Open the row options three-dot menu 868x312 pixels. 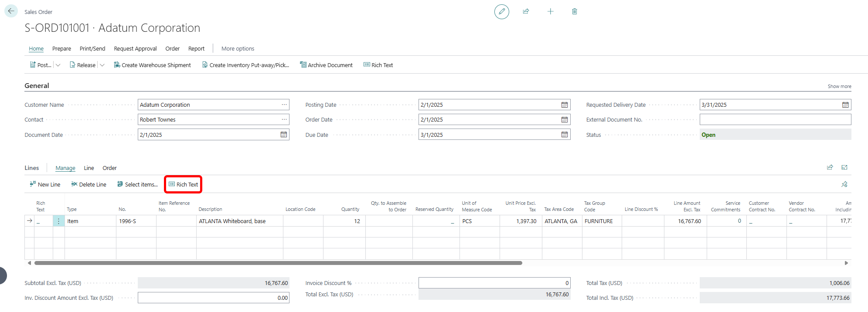pyautogui.click(x=58, y=221)
